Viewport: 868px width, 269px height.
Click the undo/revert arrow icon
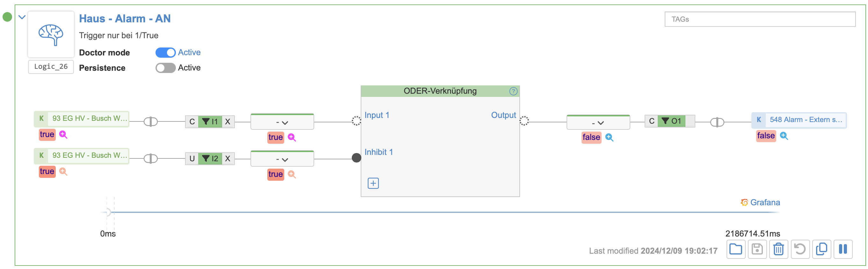point(800,249)
